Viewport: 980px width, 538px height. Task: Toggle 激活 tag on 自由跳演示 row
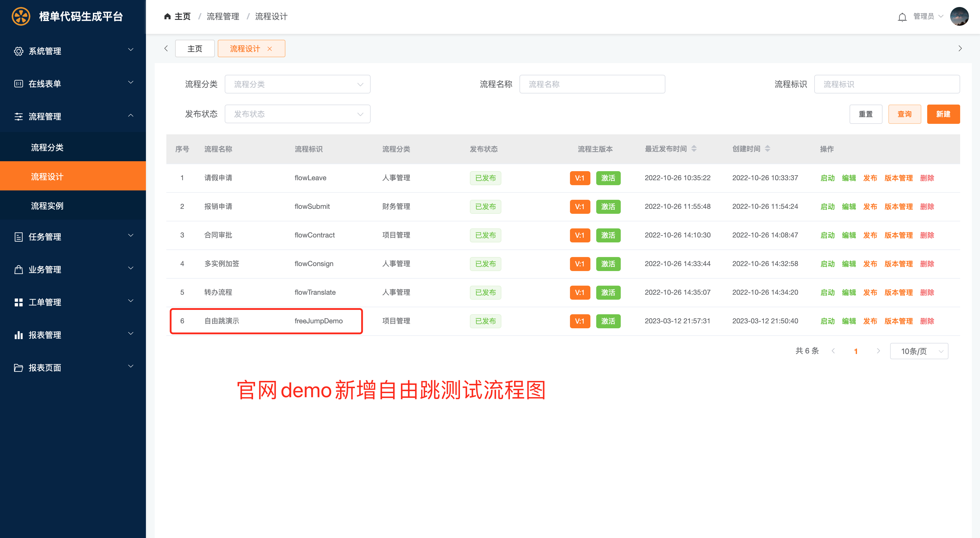[608, 321]
